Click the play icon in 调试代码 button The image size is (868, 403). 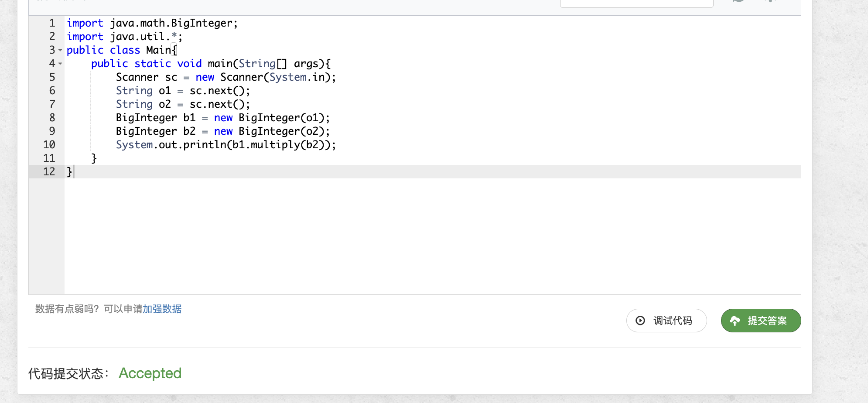click(x=640, y=321)
